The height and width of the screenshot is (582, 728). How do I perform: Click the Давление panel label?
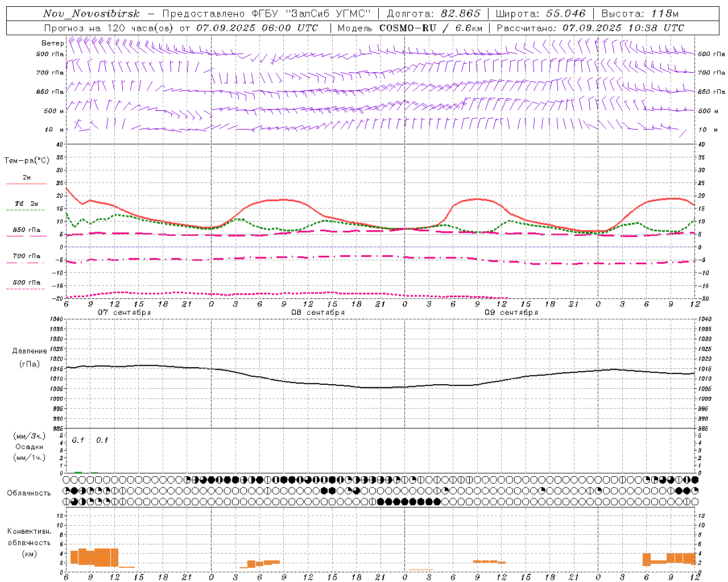30,351
